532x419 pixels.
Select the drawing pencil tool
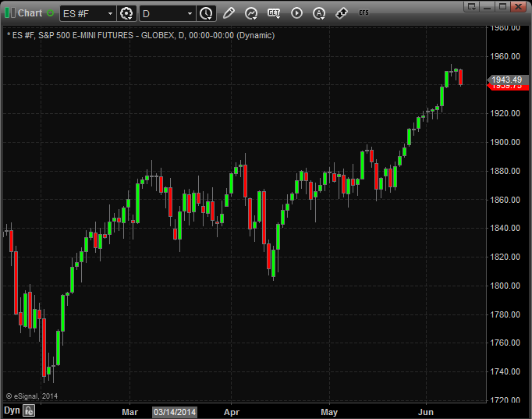tap(229, 13)
